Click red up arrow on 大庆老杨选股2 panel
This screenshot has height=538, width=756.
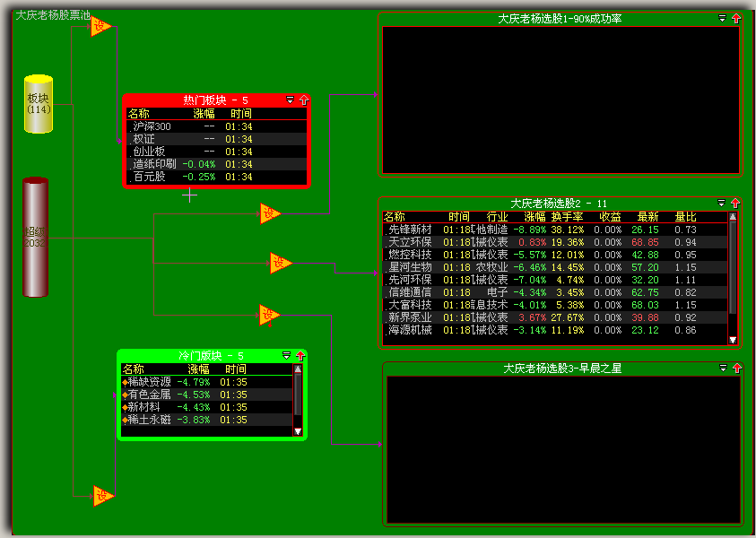click(x=734, y=203)
